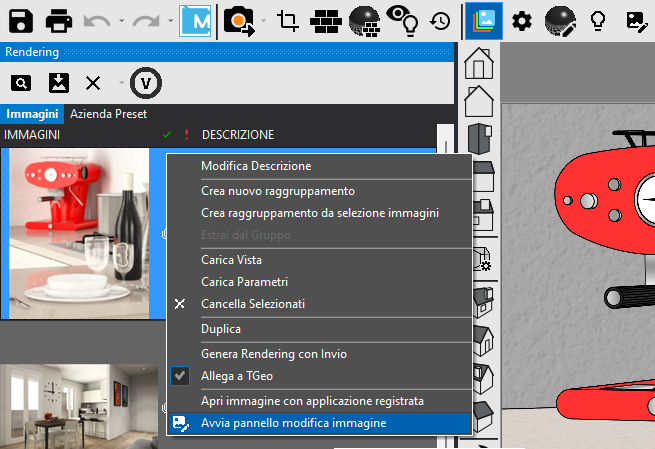Screen dimensions: 655x449
Task: Open dropdown arrow next to Redo
Action: tap(171, 20)
